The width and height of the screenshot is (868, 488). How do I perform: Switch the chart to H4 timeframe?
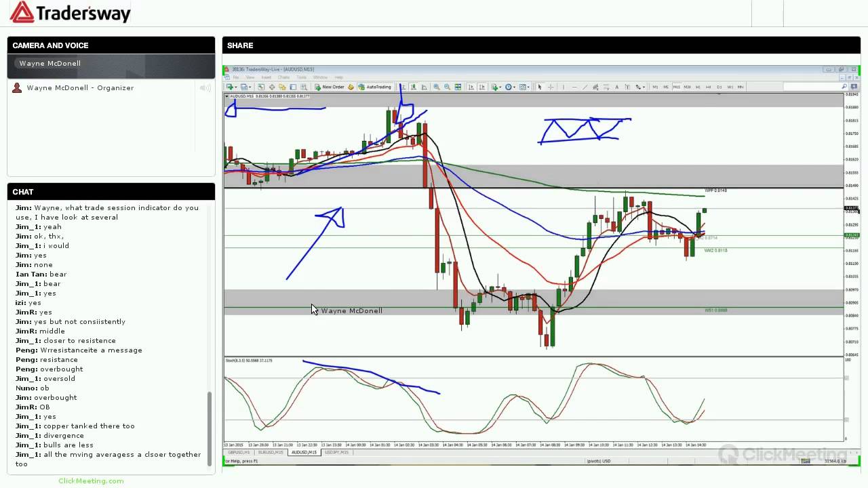coord(709,87)
